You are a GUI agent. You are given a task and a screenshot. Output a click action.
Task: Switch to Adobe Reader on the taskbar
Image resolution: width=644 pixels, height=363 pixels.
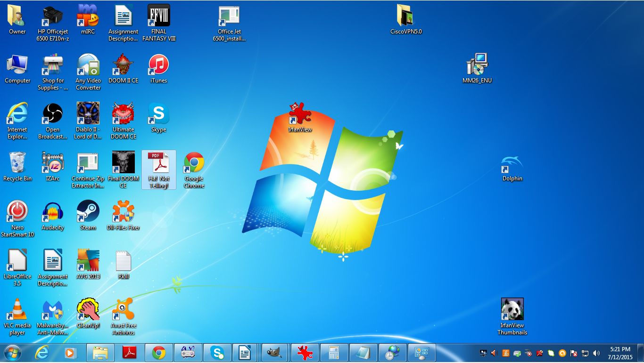point(130,353)
